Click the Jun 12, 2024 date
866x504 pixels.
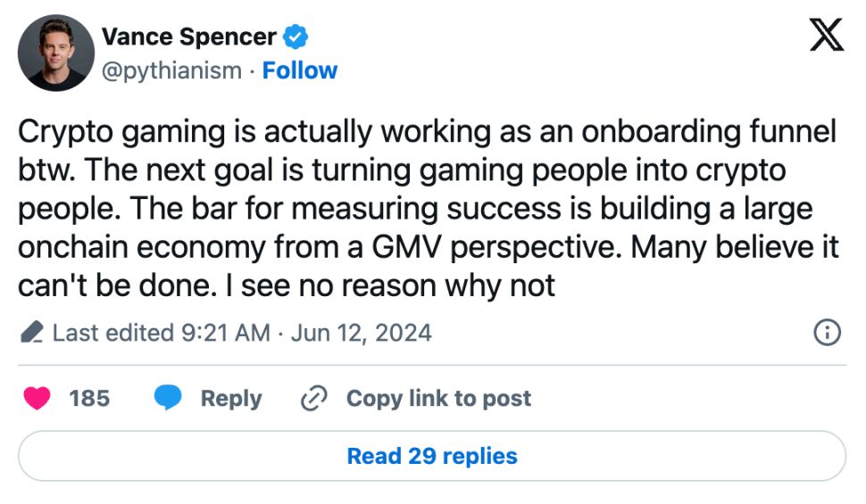(361, 334)
